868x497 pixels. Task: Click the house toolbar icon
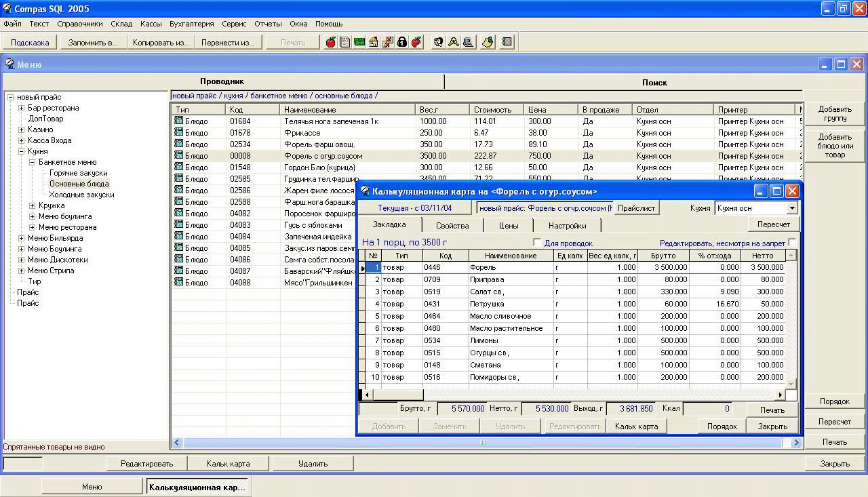(x=374, y=42)
